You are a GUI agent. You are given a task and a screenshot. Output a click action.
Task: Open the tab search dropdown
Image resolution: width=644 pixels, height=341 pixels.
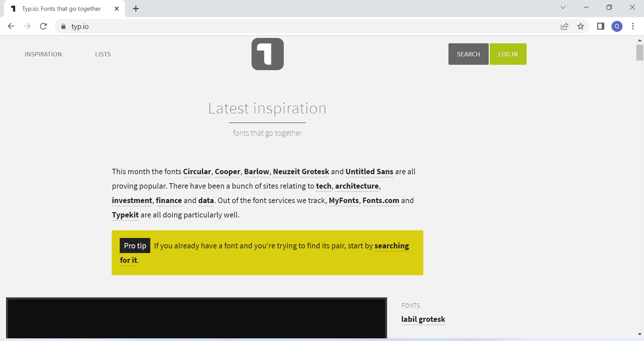[x=563, y=7]
